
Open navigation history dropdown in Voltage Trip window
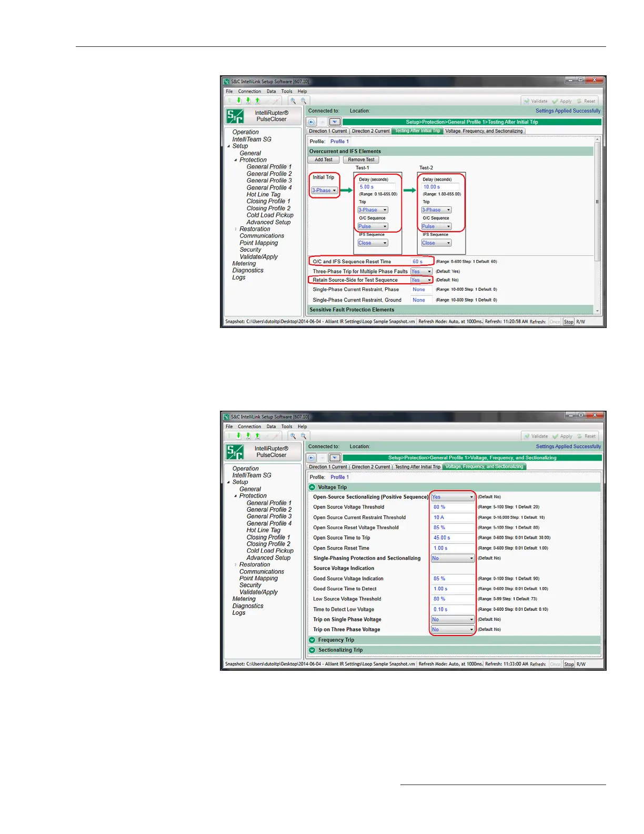tap(335, 458)
